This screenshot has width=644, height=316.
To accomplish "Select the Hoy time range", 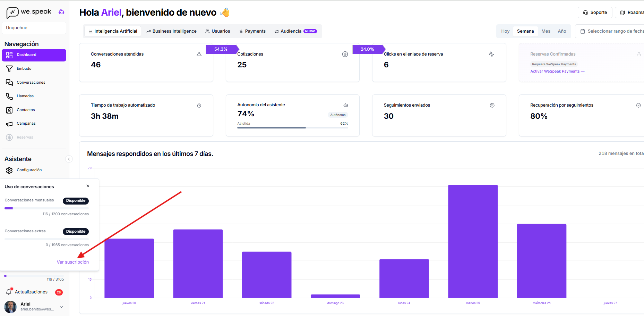I will [505, 31].
